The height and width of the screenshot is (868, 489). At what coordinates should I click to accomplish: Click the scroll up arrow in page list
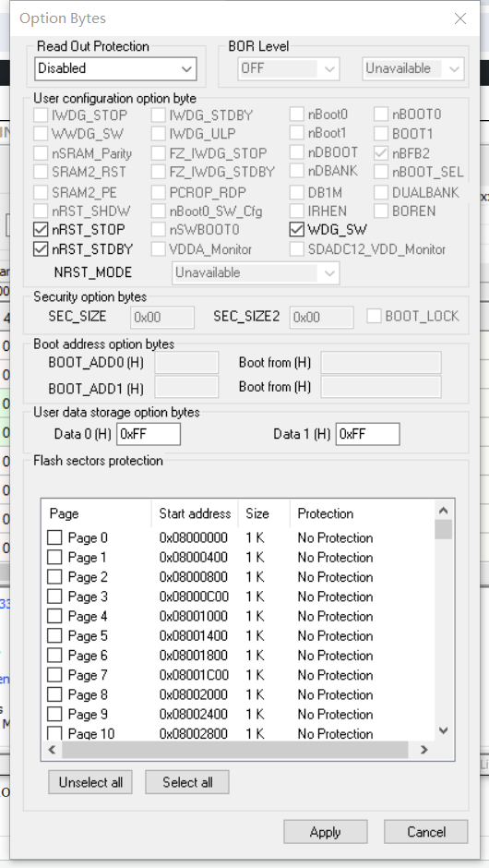pyautogui.click(x=443, y=511)
